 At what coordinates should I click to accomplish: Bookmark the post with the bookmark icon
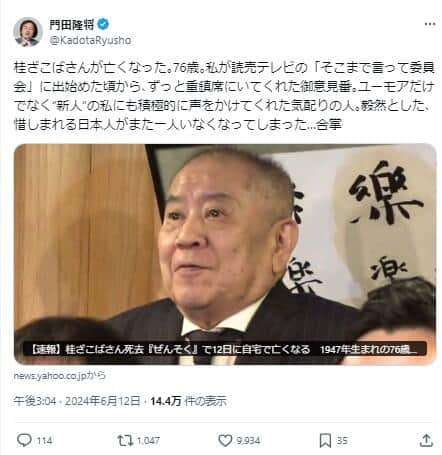325,441
